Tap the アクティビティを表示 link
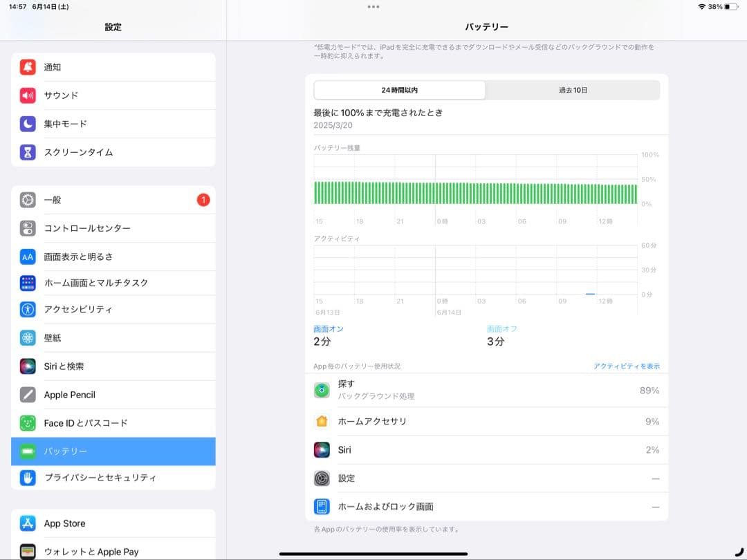 627,366
